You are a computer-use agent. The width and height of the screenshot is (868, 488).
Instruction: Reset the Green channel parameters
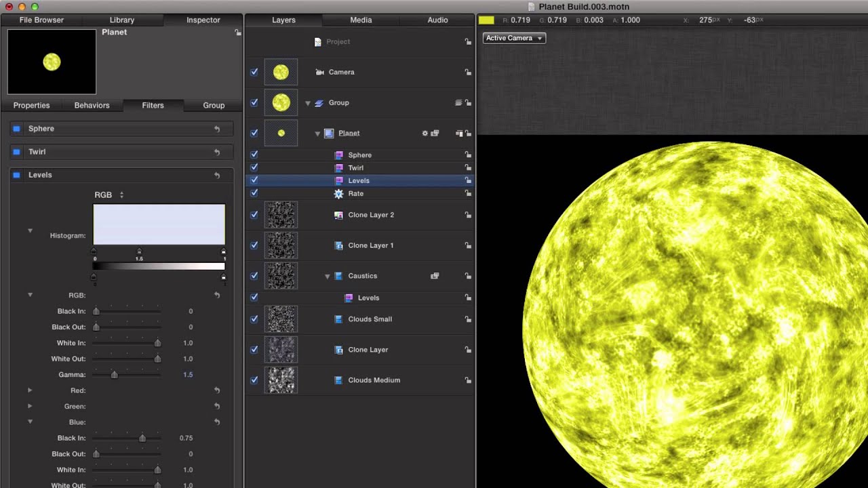(x=217, y=407)
